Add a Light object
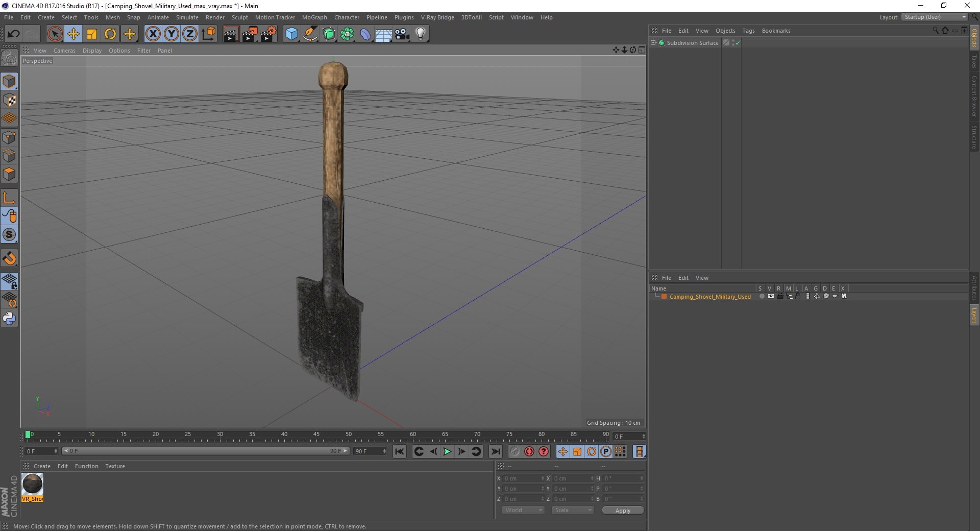980x531 pixels. point(421,34)
